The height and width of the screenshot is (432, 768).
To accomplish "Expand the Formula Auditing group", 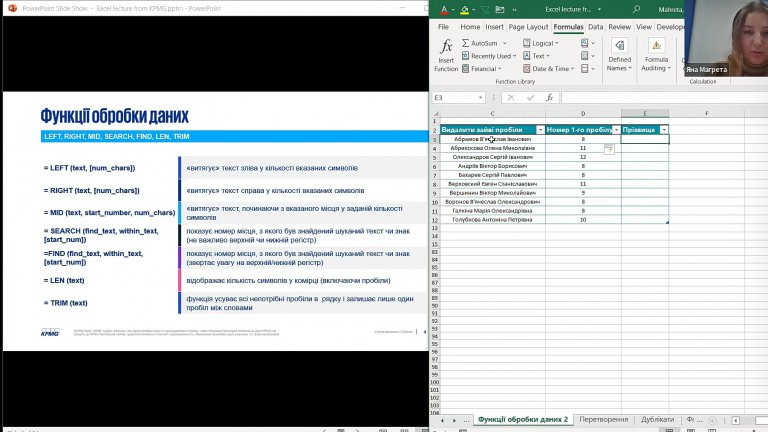I will click(x=656, y=55).
